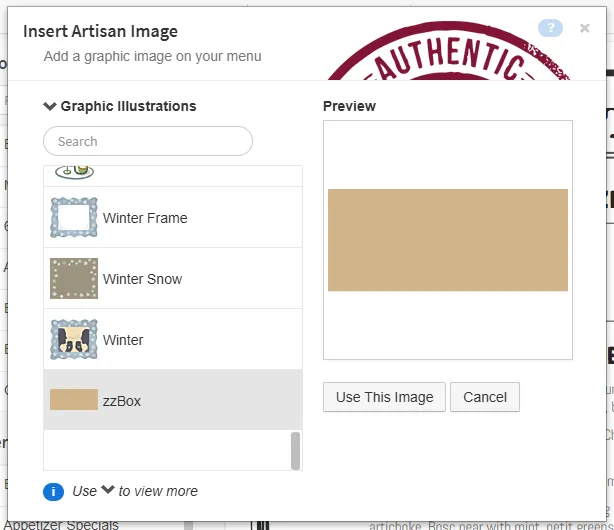The image size is (614, 530).
Task: Select the Winter list item text
Action: point(123,340)
